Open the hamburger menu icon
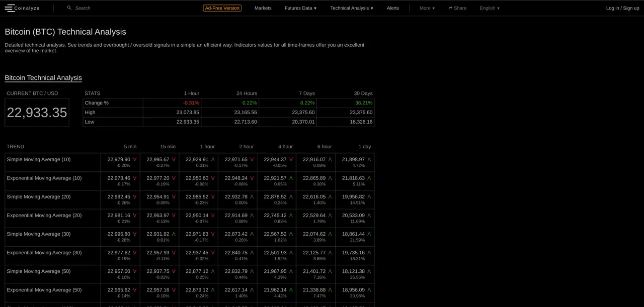This screenshot has height=307, width=644. (10, 8)
